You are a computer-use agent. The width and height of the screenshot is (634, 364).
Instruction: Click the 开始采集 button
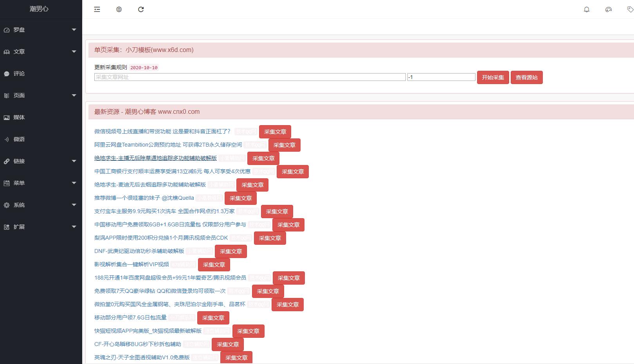493,77
